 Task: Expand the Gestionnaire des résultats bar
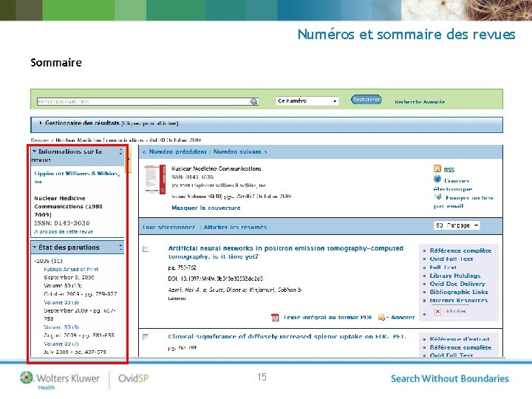[x=266, y=124]
